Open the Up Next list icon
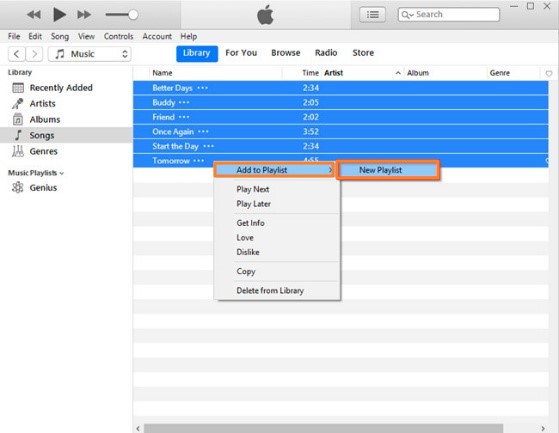The width and height of the screenshot is (559, 433). (372, 15)
